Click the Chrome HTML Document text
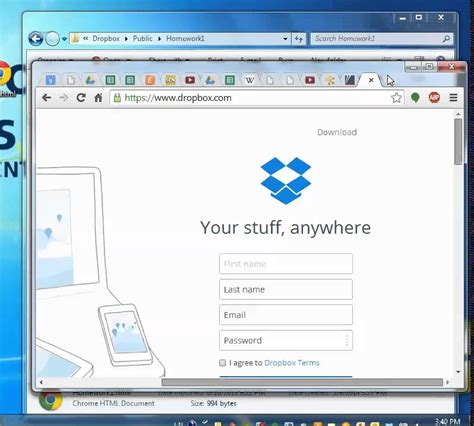 113,403
